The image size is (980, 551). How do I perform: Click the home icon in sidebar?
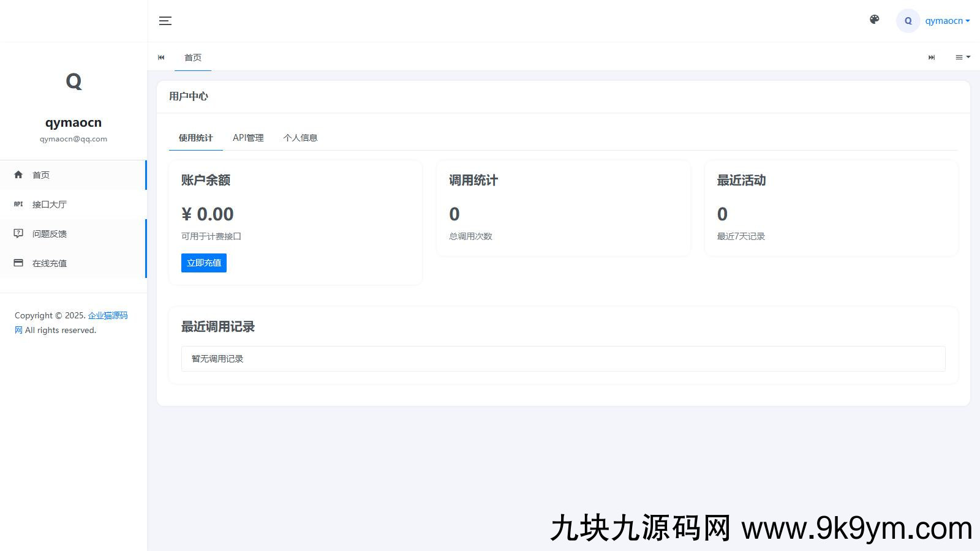(x=18, y=175)
